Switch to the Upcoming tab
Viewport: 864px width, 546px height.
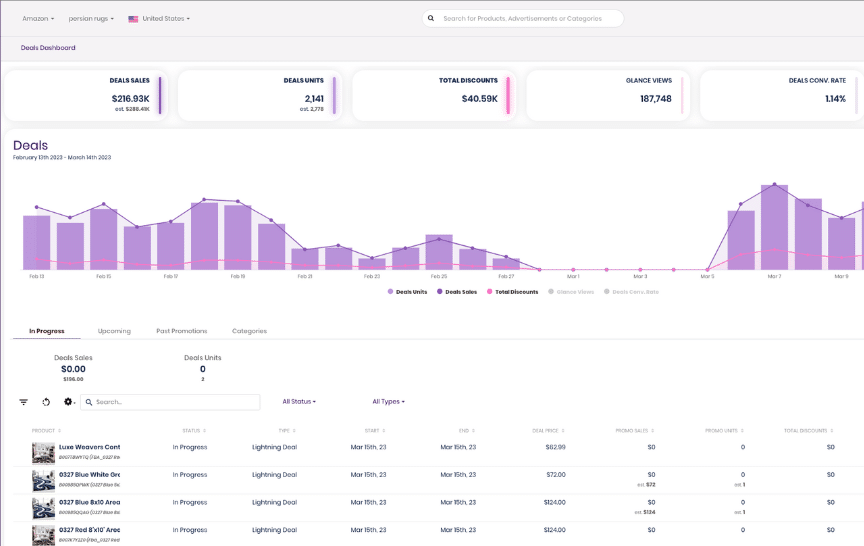point(114,330)
